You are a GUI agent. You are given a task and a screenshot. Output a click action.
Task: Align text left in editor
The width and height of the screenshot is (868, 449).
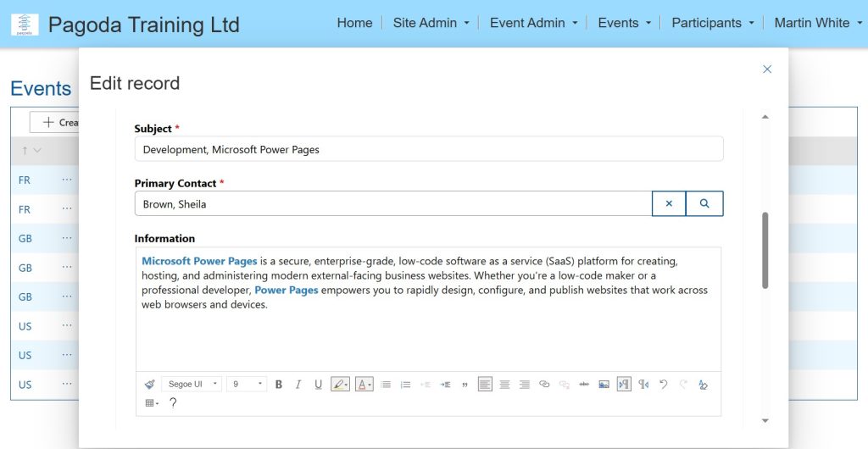pos(485,385)
